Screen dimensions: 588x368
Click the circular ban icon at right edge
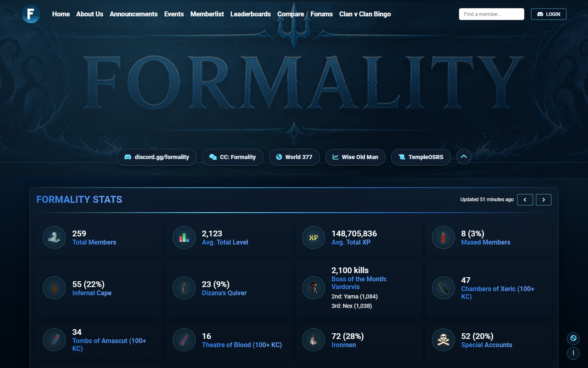[x=573, y=338]
